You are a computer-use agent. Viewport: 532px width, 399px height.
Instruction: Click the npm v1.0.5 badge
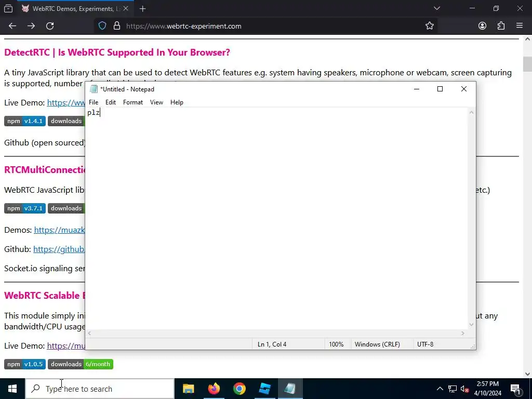click(25, 364)
